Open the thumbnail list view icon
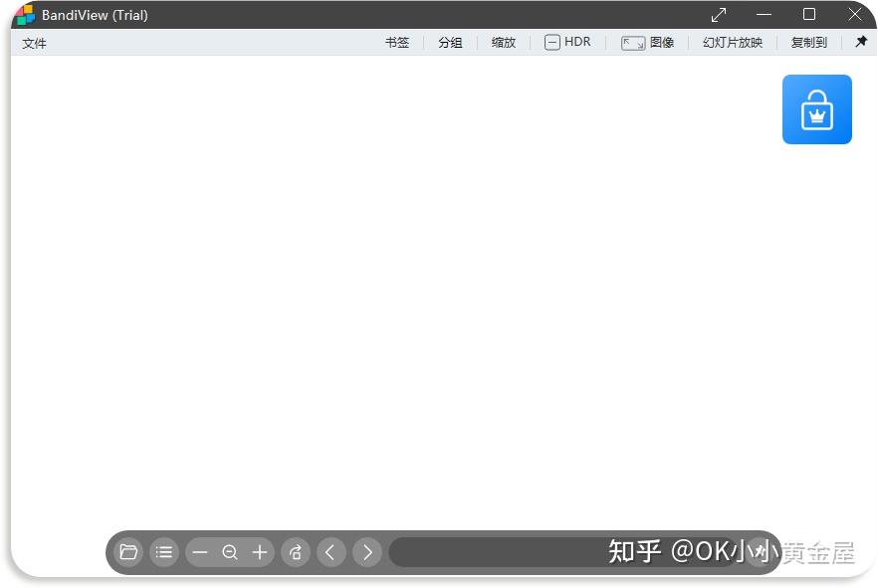878x588 pixels. click(164, 552)
